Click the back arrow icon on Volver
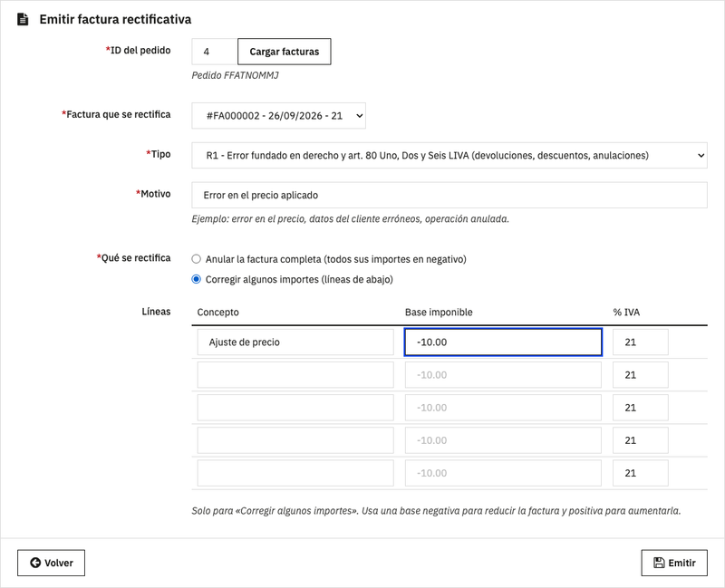The height and width of the screenshot is (588, 725). point(35,563)
